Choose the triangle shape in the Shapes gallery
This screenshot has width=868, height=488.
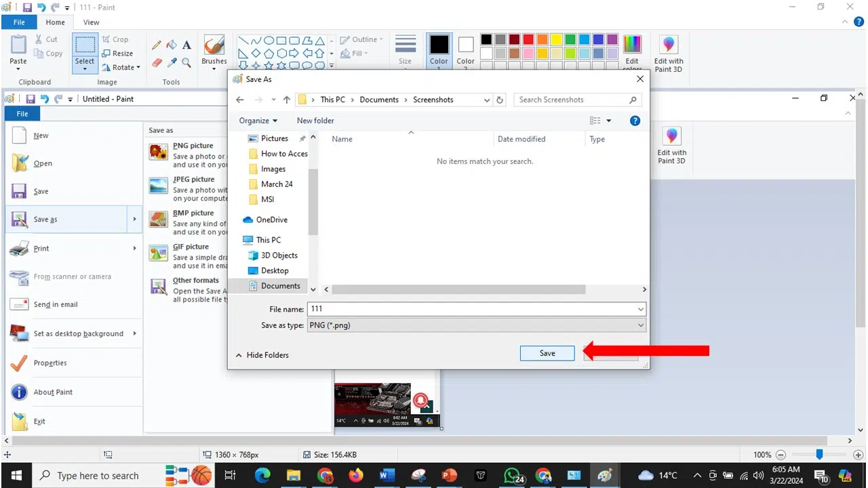coord(319,41)
